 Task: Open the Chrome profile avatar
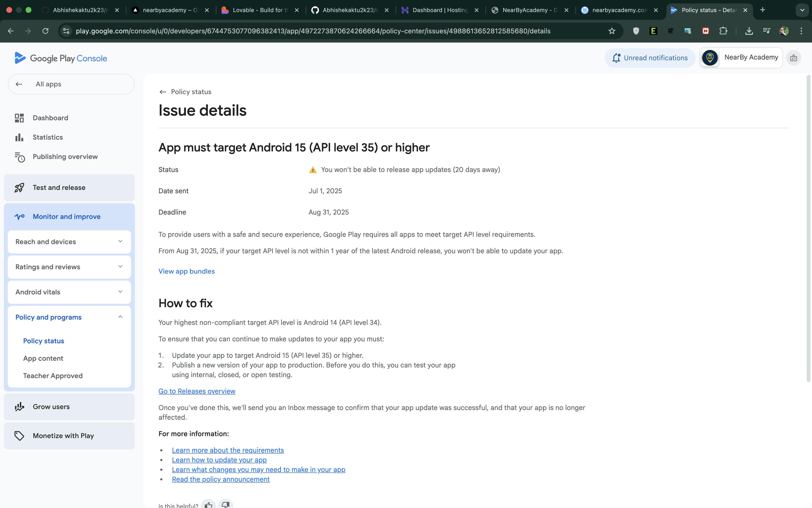point(784,31)
